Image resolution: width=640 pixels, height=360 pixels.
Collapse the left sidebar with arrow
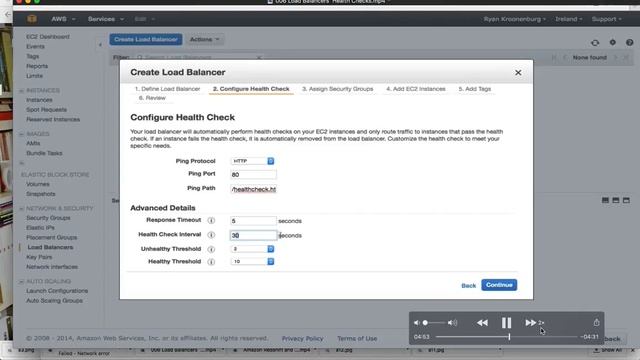pos(100,45)
